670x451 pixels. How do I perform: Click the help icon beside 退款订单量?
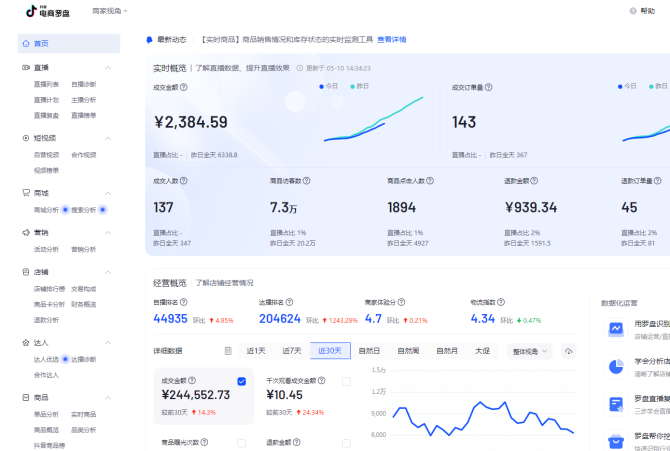coord(658,181)
